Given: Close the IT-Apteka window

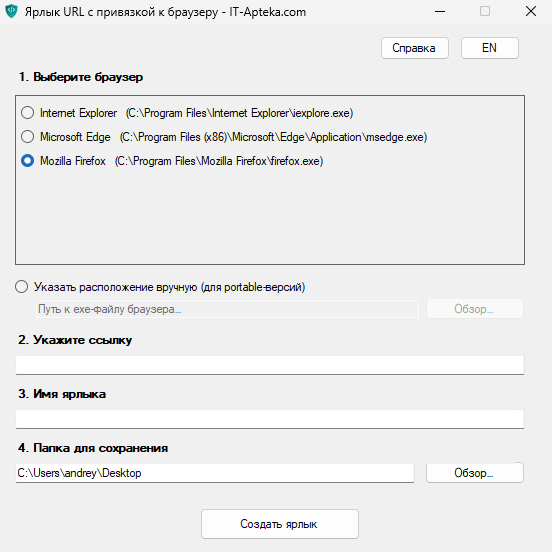Looking at the screenshot, I should 531,11.
